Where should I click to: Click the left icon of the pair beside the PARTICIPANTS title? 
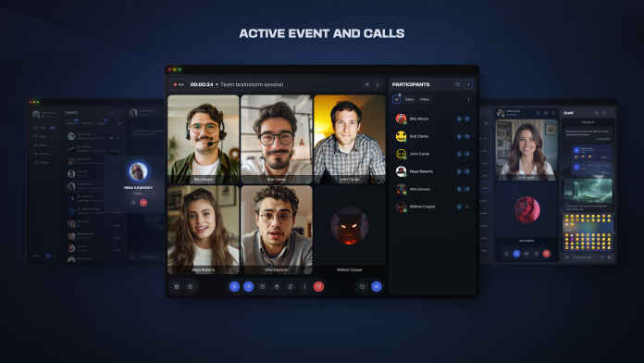457,84
